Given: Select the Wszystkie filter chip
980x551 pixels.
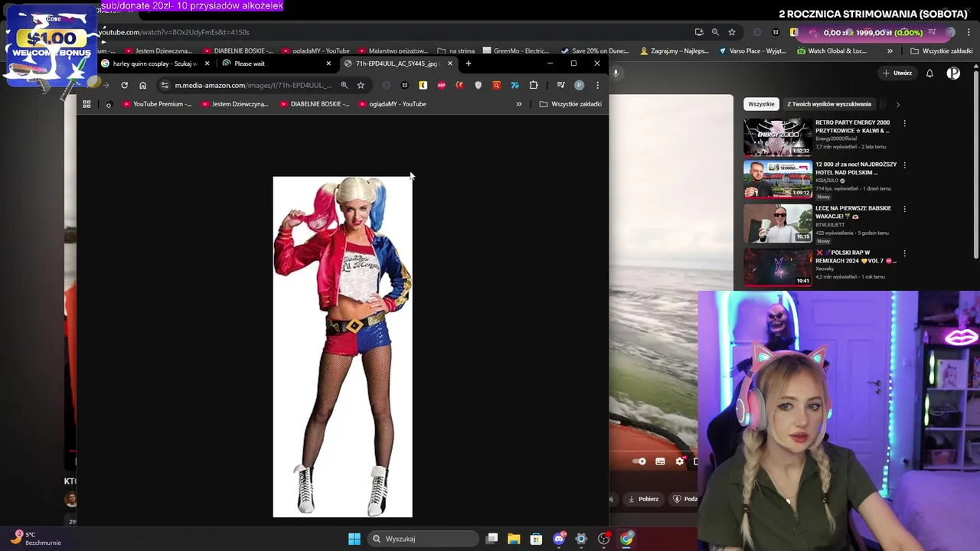Looking at the screenshot, I should tap(761, 104).
